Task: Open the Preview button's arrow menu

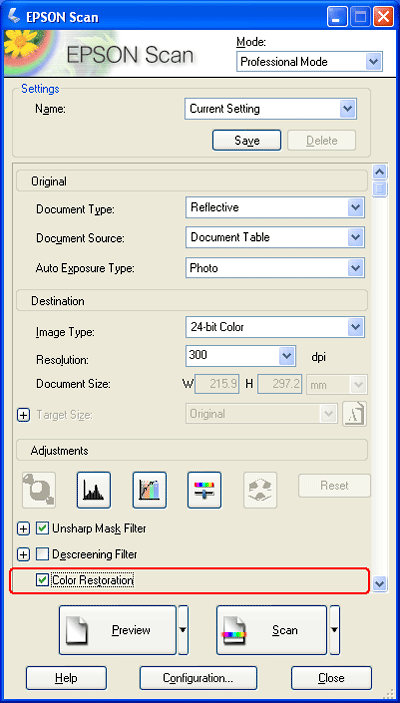Action: point(183,629)
